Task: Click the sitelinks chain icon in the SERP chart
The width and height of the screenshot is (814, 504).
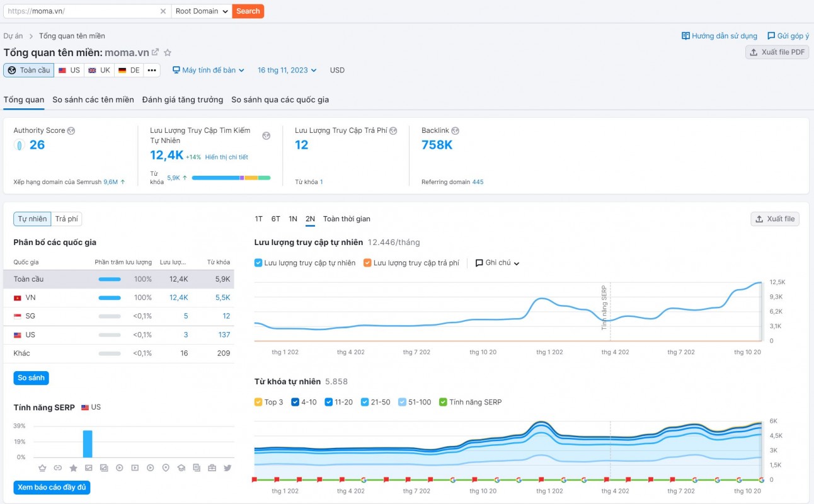Action: [x=58, y=468]
